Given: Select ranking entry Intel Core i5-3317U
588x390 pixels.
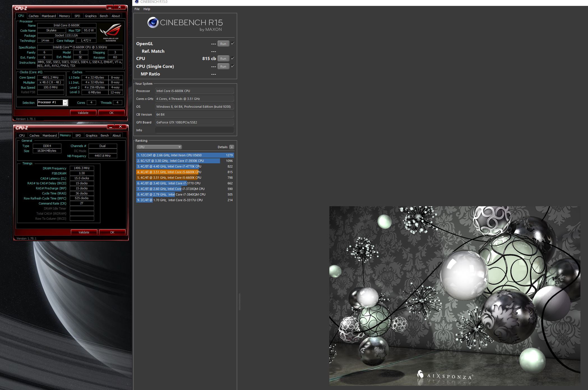Looking at the screenshot, I should click(185, 200).
